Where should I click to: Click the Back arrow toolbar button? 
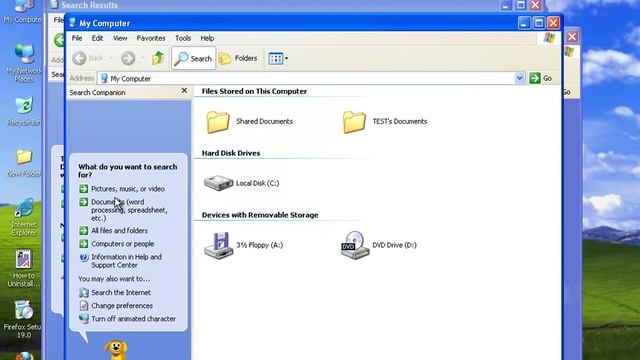coord(87,58)
